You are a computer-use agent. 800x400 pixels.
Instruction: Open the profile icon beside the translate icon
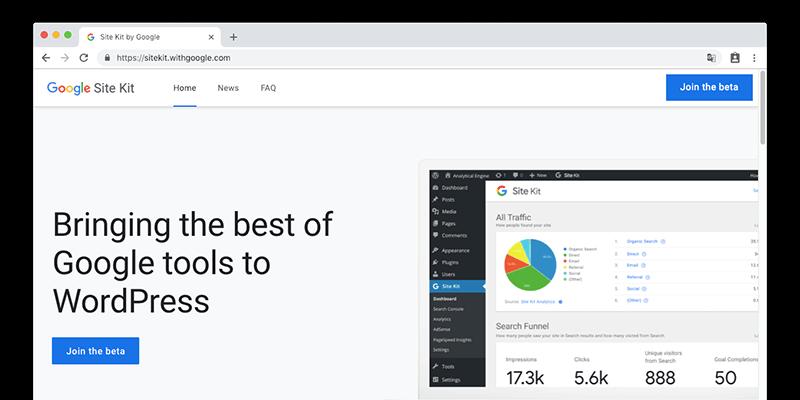click(x=735, y=58)
